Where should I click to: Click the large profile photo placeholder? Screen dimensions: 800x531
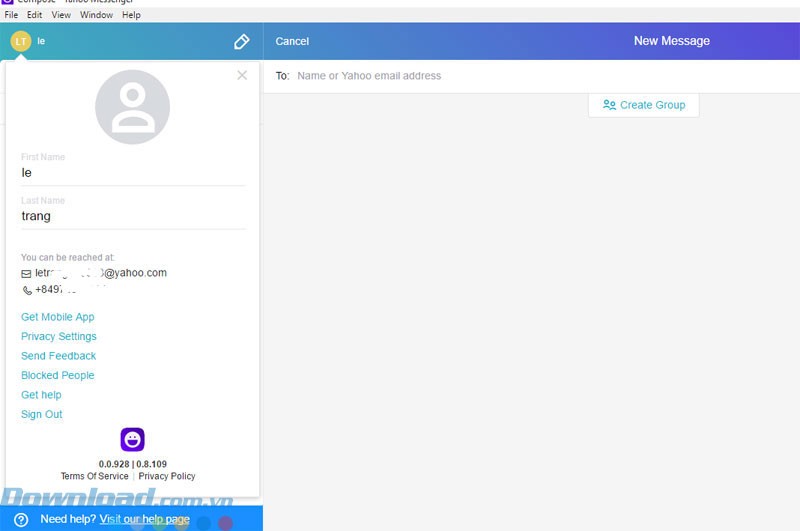coord(132,108)
